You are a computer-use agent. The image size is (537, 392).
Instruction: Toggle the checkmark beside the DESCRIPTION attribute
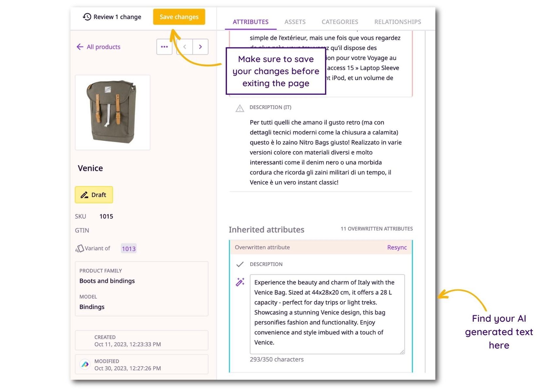coord(240,264)
